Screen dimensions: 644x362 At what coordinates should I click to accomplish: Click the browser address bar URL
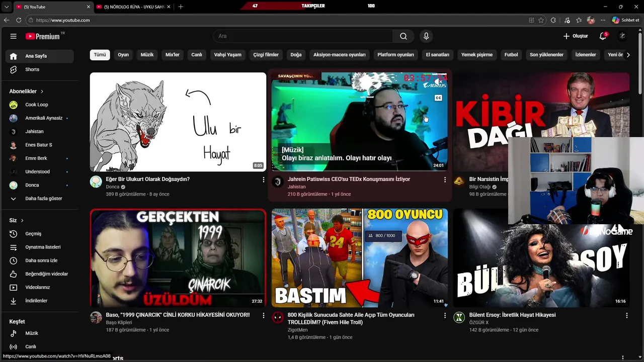[x=63, y=20]
